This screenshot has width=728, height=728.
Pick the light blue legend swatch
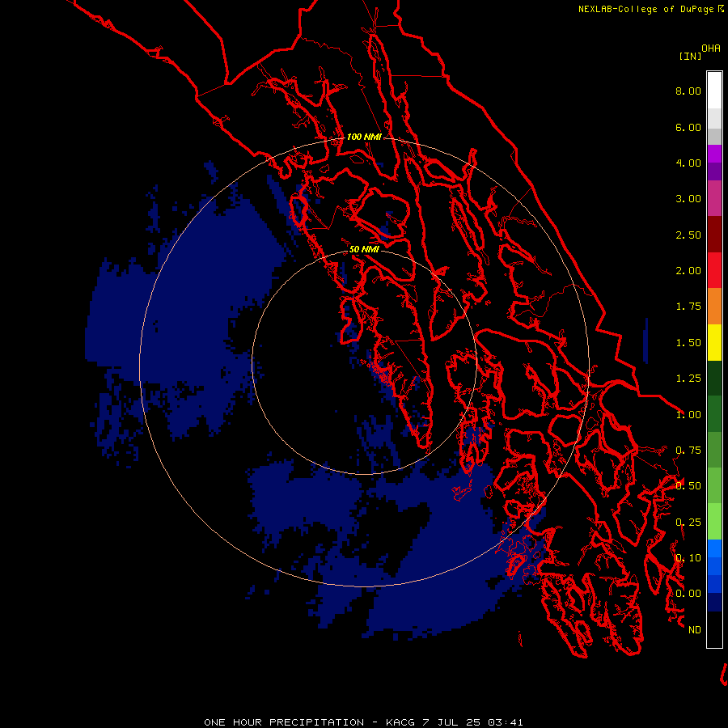pyautogui.click(x=714, y=548)
